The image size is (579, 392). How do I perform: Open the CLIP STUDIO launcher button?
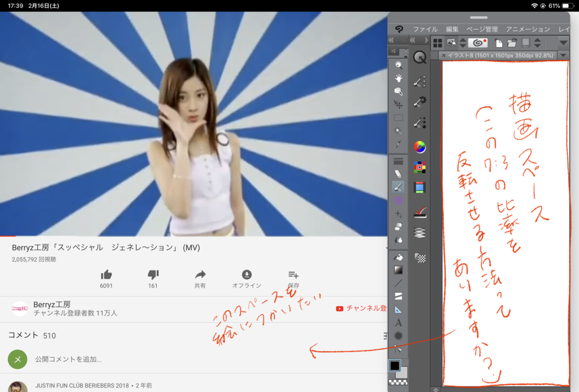click(478, 43)
